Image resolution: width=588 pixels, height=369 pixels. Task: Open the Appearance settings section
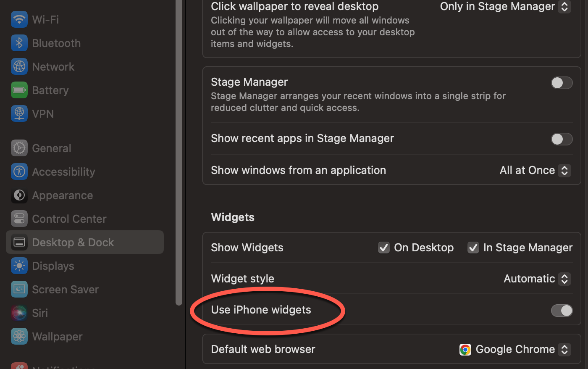tap(62, 195)
